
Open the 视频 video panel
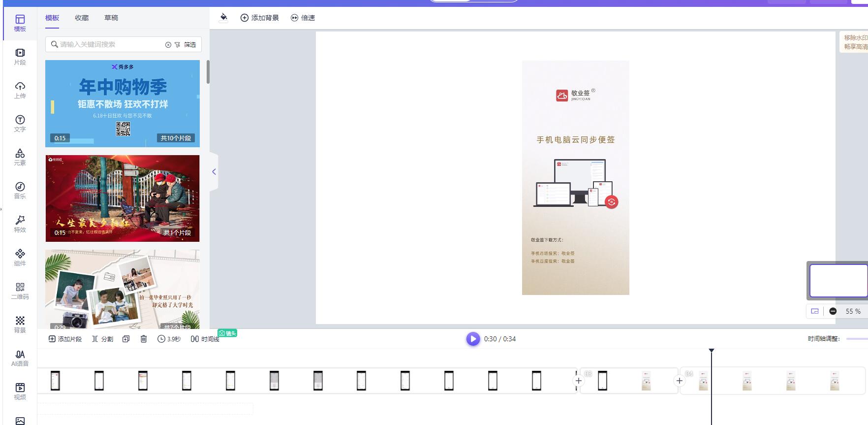point(20,392)
